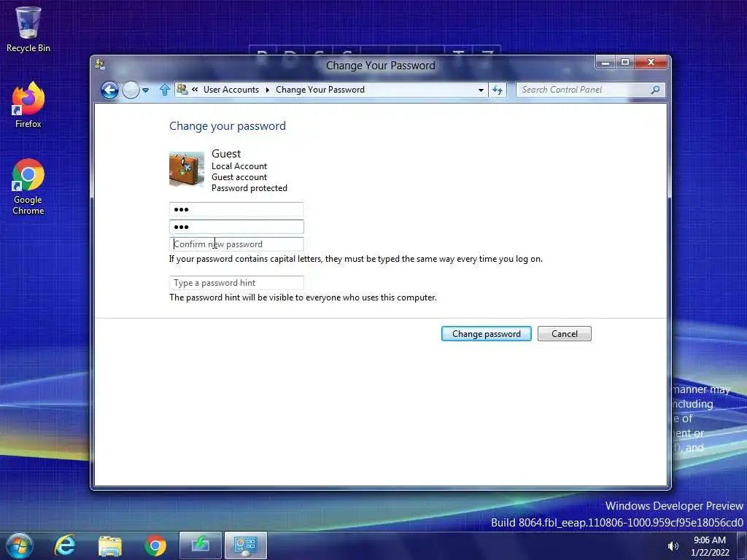Viewport: 747px width, 560px height.
Task: Click the Type a password hint field
Action: (x=236, y=283)
